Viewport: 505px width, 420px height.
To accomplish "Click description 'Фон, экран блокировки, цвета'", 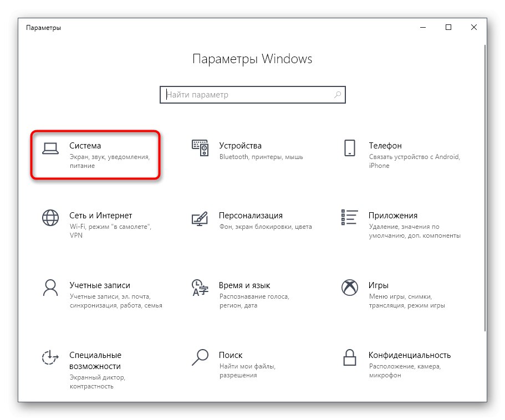I will (266, 227).
